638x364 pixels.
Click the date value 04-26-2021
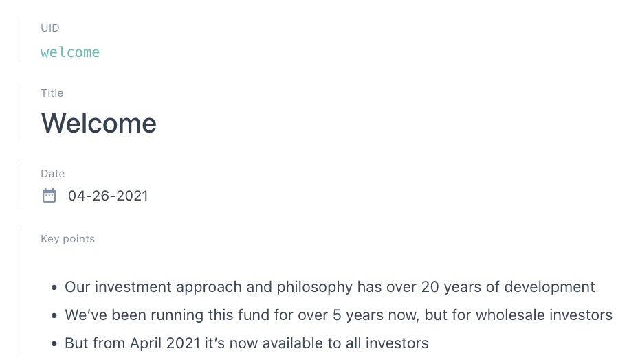108,196
